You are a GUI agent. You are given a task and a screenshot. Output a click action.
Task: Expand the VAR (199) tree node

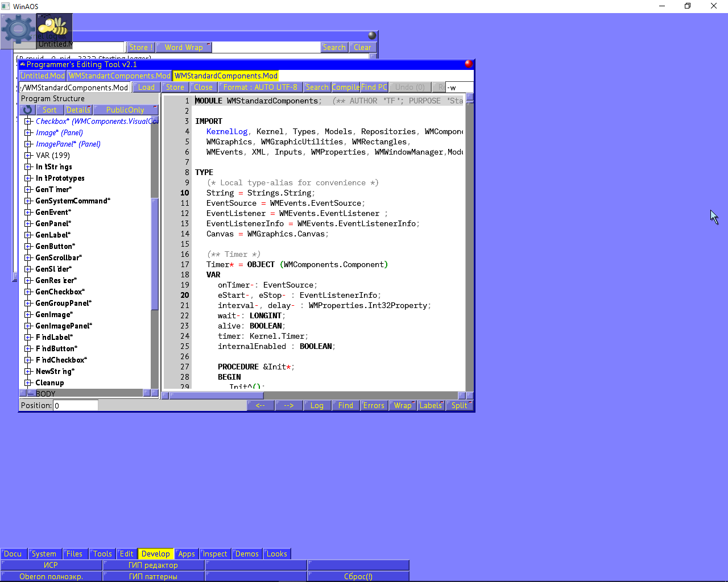[28, 155]
